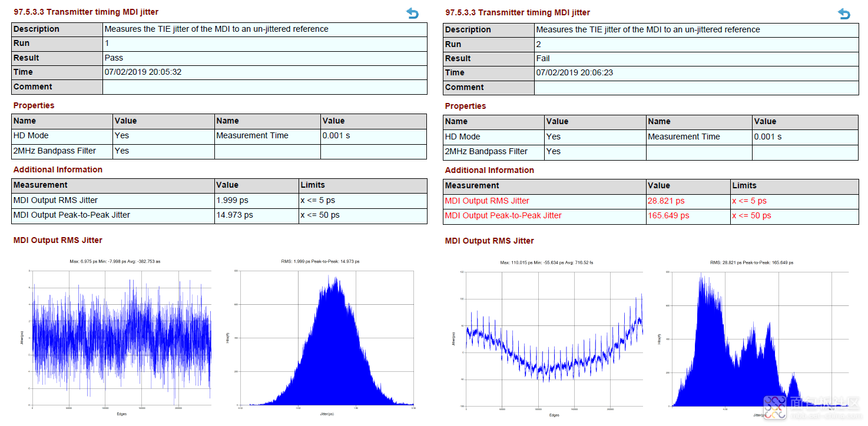Click caption 'RMS: 1.999 ps Peak-to-Peak: 14.973 ps'

pyautogui.click(x=320, y=261)
